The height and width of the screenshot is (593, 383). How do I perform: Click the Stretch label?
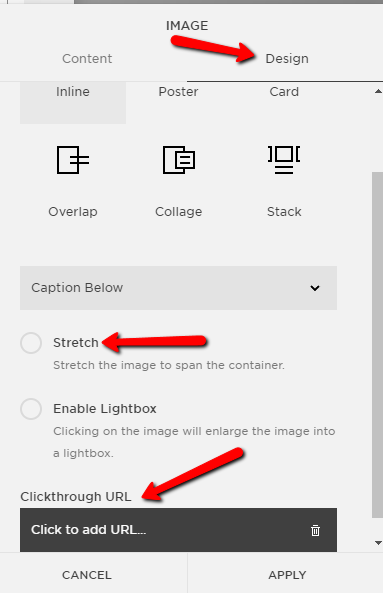(x=76, y=343)
